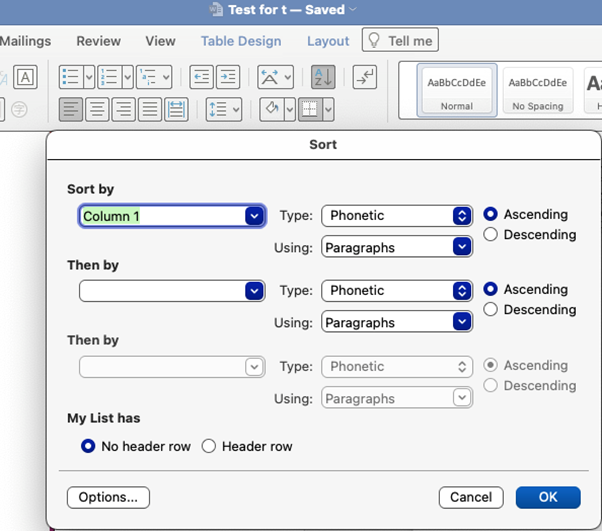Click the Sort A-Z icon
602x531 pixels.
(323, 77)
